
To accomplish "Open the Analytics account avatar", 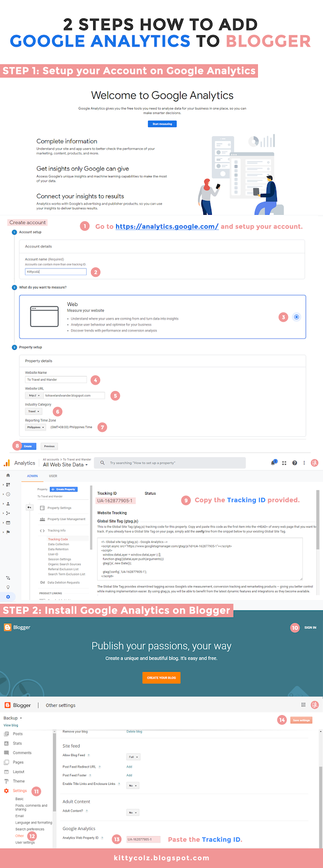I will (x=314, y=463).
